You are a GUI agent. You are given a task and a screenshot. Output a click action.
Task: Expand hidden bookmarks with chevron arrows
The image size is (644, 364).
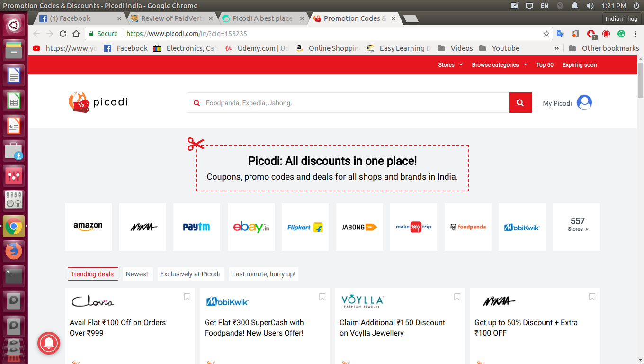(x=556, y=48)
